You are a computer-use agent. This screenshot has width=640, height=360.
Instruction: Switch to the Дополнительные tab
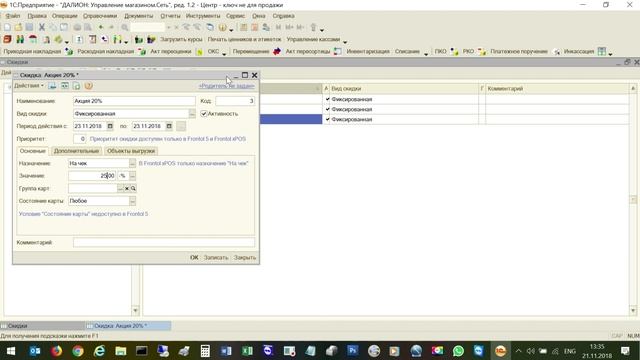tap(76, 151)
